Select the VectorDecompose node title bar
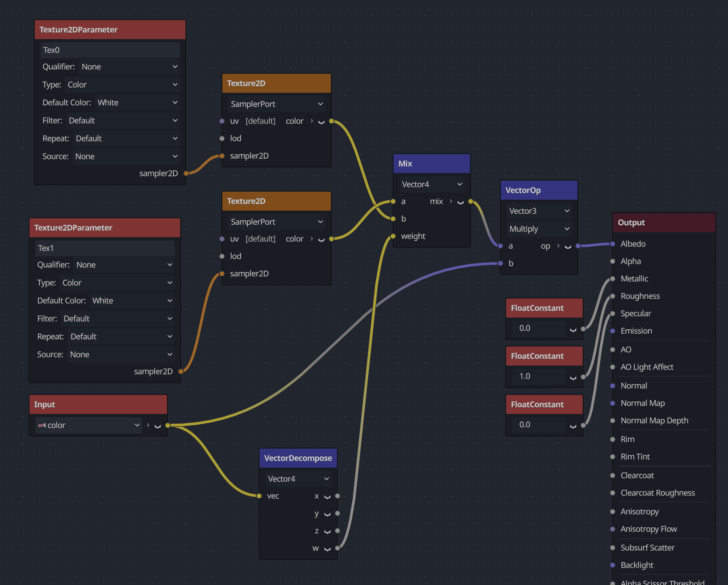This screenshot has height=585, width=728. point(298,458)
